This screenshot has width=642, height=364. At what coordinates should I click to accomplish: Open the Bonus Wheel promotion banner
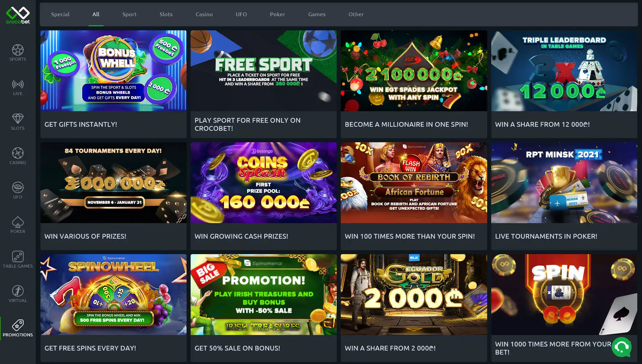click(113, 71)
